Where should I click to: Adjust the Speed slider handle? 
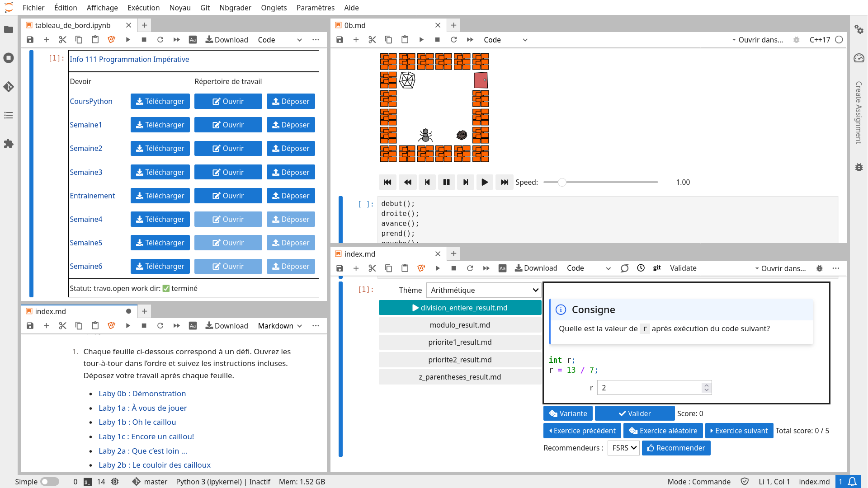561,182
